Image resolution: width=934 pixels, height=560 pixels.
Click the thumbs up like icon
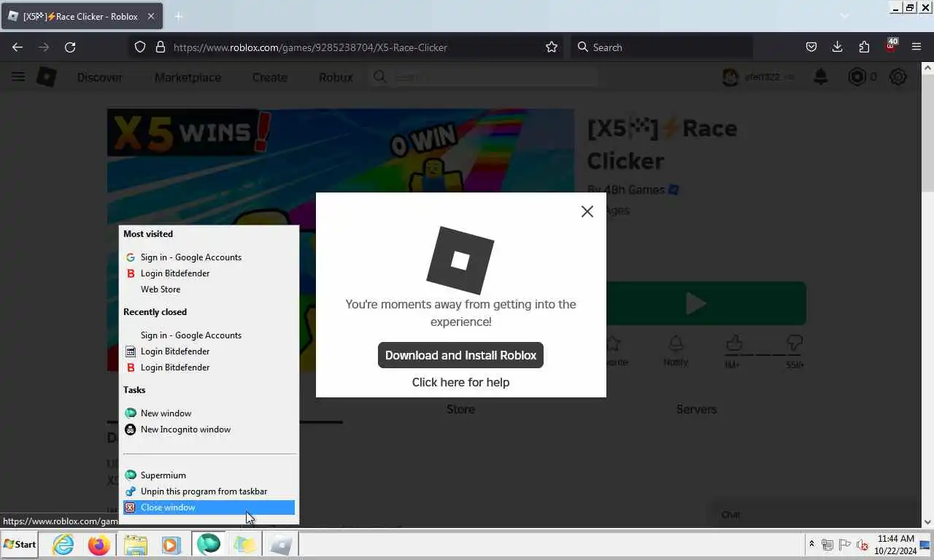click(733, 343)
